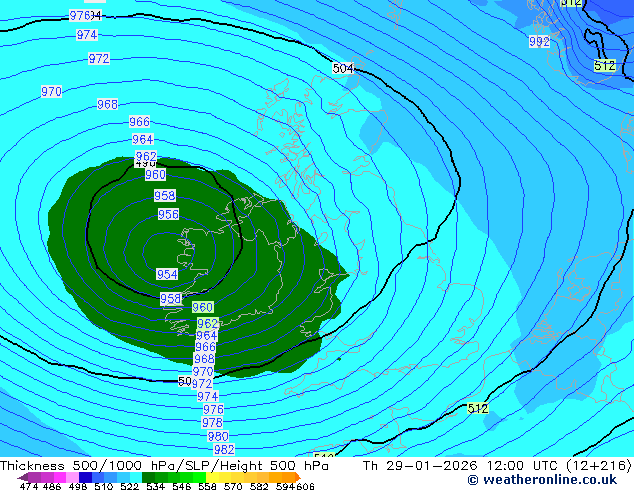Viewport: 634px width, 490px height.
Task: Click the dark blue legend swatch above 498
Action: click(84, 477)
